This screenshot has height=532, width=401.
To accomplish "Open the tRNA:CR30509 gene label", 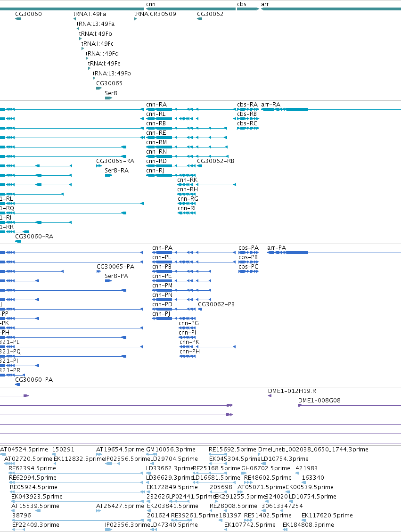I will tap(155, 14).
